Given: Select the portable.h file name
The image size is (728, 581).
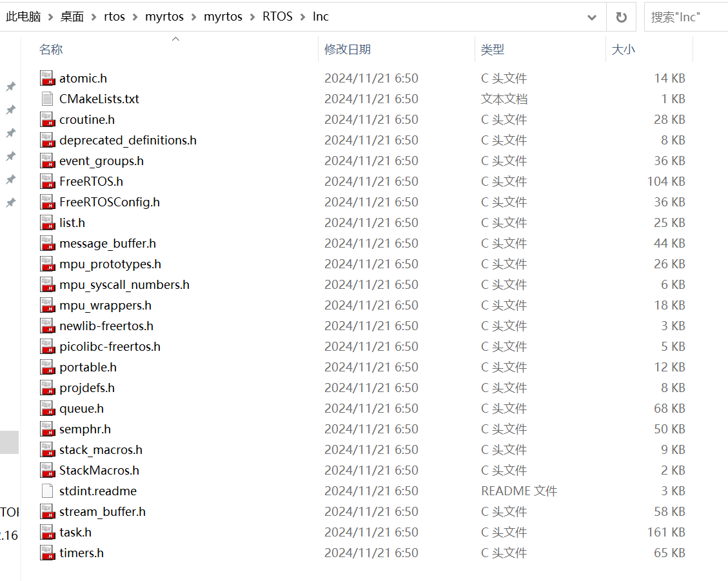Looking at the screenshot, I should tap(88, 368).
